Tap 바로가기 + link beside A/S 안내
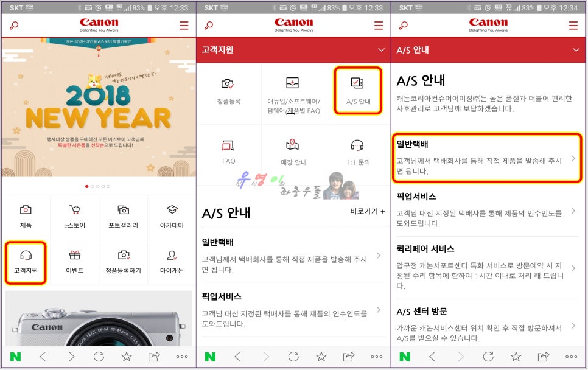The image size is (588, 370). tap(368, 211)
